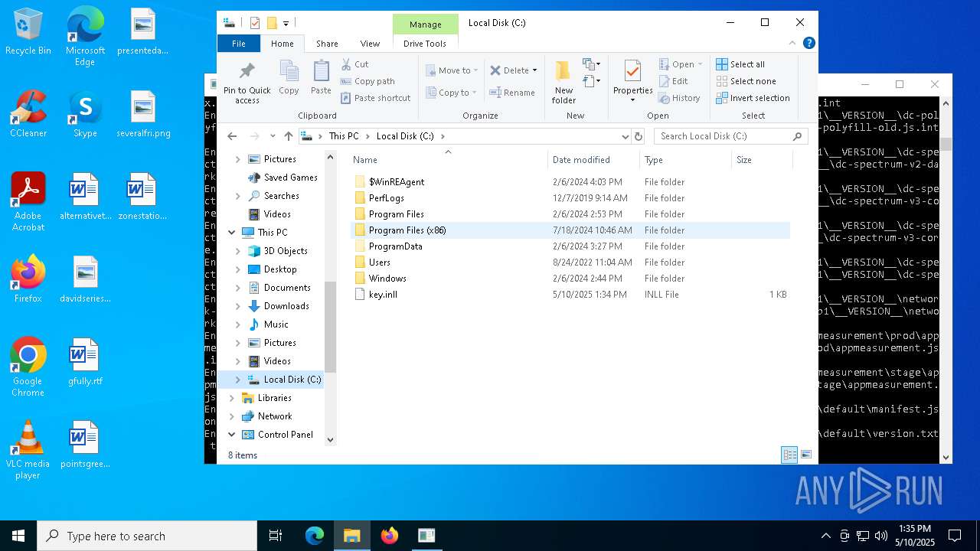Switch to Large icons view layout

pos(805,455)
